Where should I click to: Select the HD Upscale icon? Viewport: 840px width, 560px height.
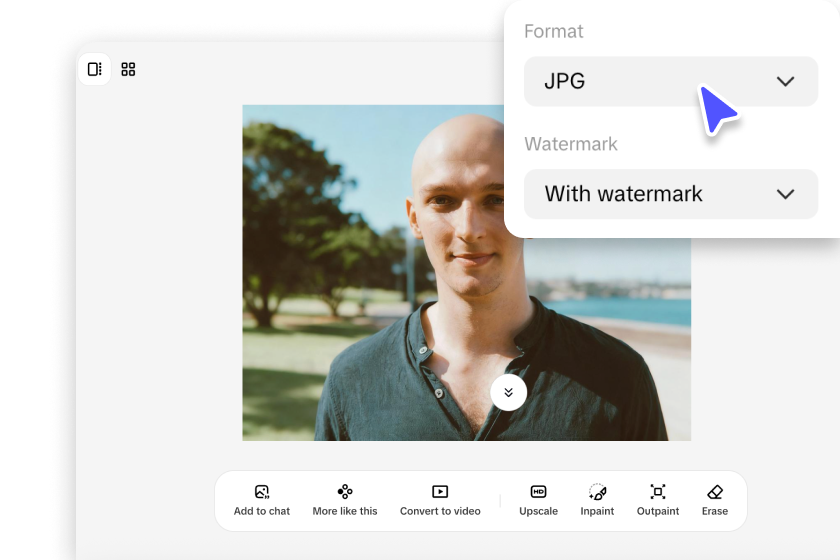point(538,491)
